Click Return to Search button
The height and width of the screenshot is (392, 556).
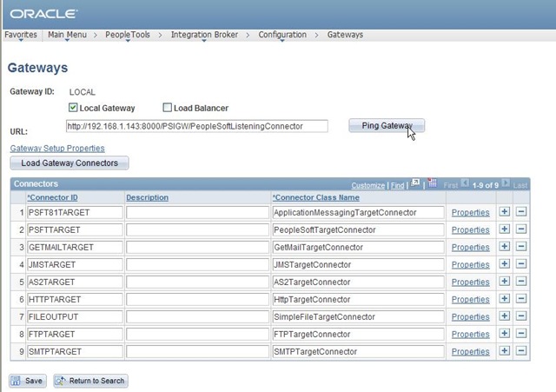90,381
